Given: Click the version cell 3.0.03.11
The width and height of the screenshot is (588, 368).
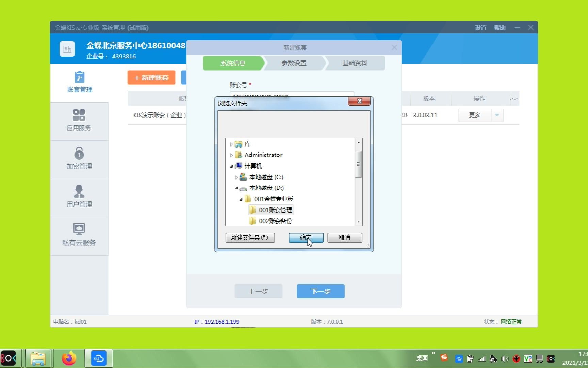Looking at the screenshot, I should tap(425, 115).
